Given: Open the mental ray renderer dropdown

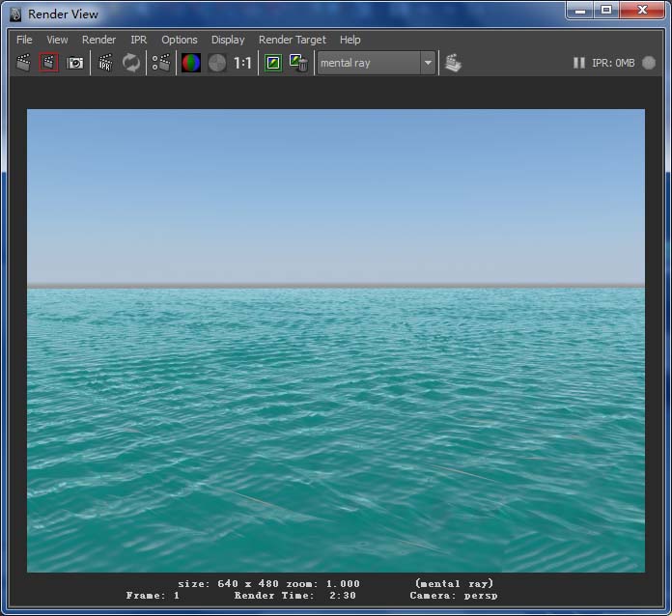Looking at the screenshot, I should pos(377,63).
